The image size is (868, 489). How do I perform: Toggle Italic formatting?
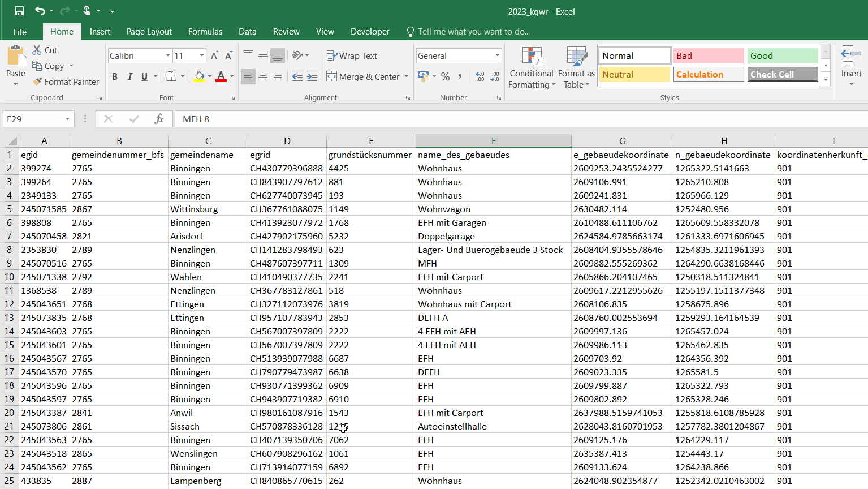tap(129, 76)
